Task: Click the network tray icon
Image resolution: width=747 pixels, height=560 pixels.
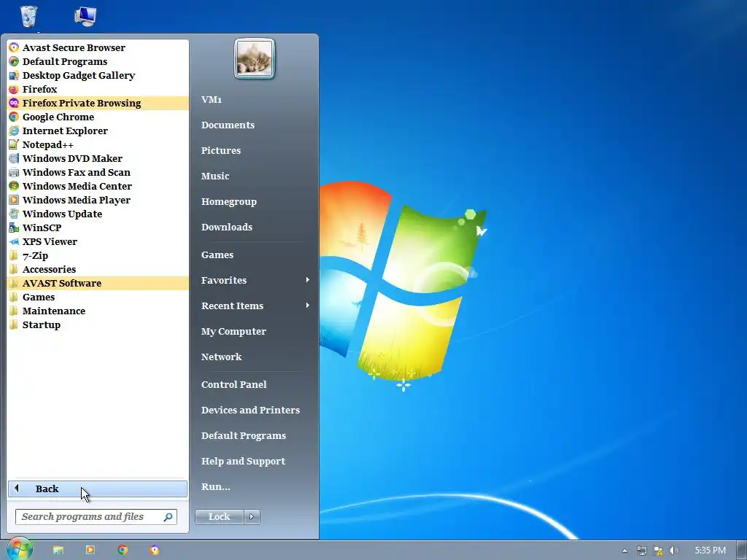Action: (x=642, y=551)
